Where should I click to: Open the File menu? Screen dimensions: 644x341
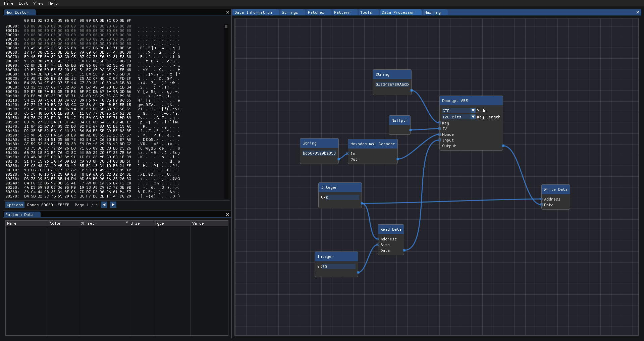pyautogui.click(x=9, y=3)
